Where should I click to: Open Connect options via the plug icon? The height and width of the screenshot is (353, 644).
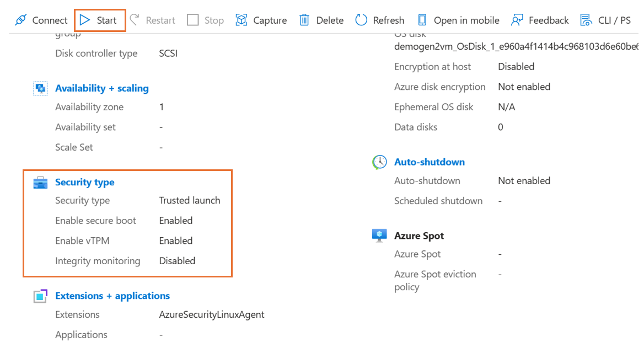pyautogui.click(x=21, y=20)
